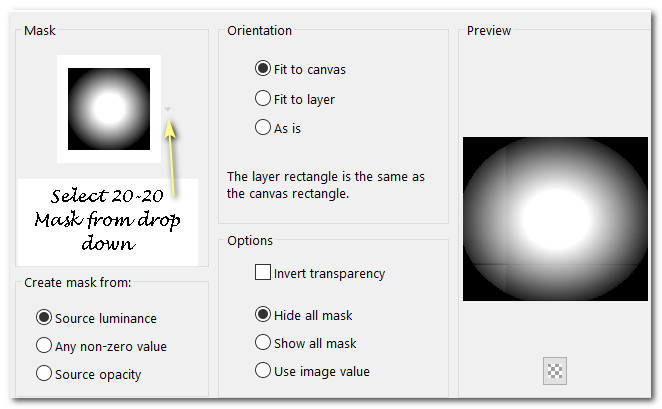Screen dimensions: 662x409
Task: Select Source luminance option
Action: pos(43,317)
